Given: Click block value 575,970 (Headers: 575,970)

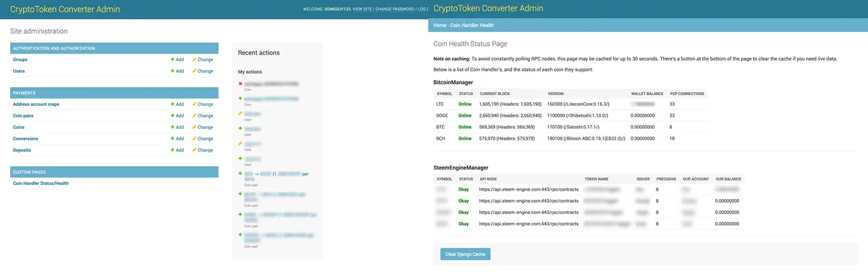Looking at the screenshot, I should click(x=507, y=138).
